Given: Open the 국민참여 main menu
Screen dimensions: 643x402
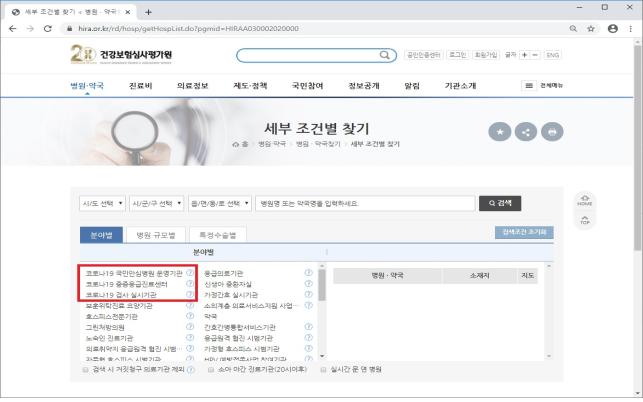Looking at the screenshot, I should pos(307,86).
